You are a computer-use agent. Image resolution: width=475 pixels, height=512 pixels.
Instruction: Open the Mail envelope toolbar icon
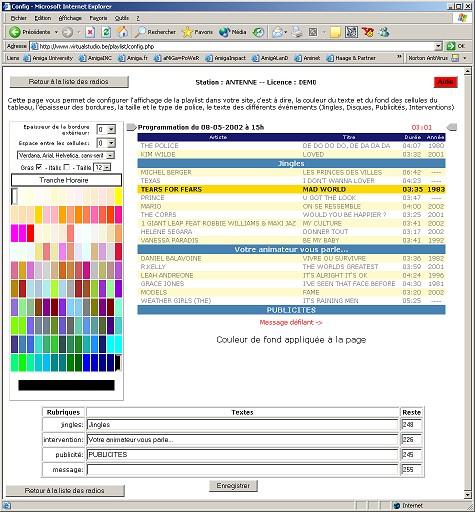coord(277,32)
